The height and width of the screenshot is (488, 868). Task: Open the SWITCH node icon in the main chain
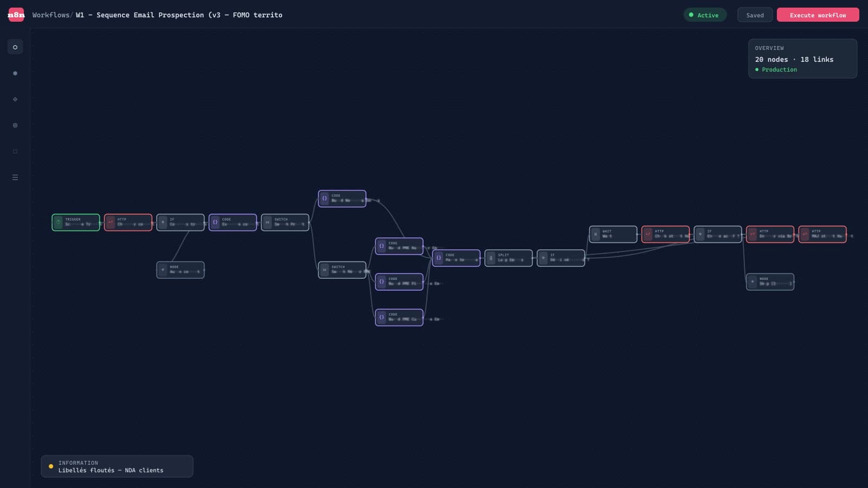[x=268, y=222]
